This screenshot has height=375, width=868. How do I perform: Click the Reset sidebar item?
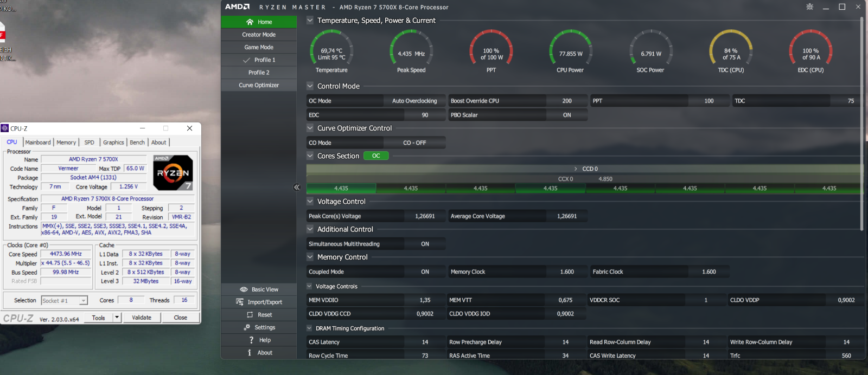(x=259, y=315)
